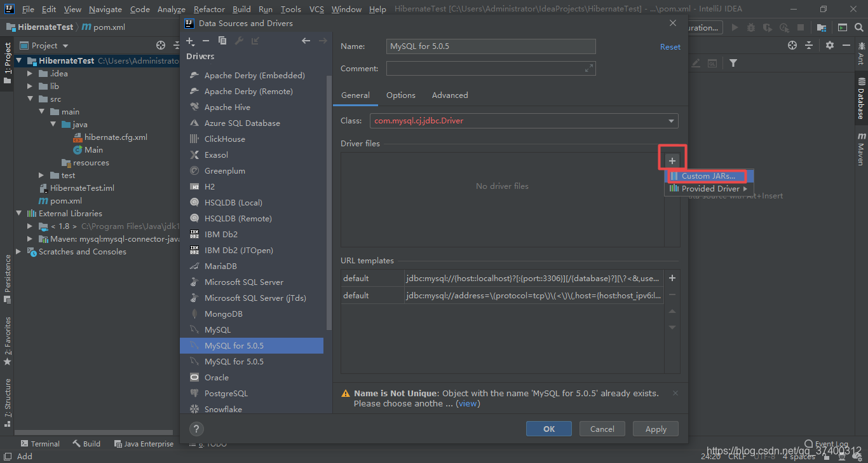Click the Search Everywhere magnifier icon
Viewport: 868px width, 463px height.
[858, 27]
